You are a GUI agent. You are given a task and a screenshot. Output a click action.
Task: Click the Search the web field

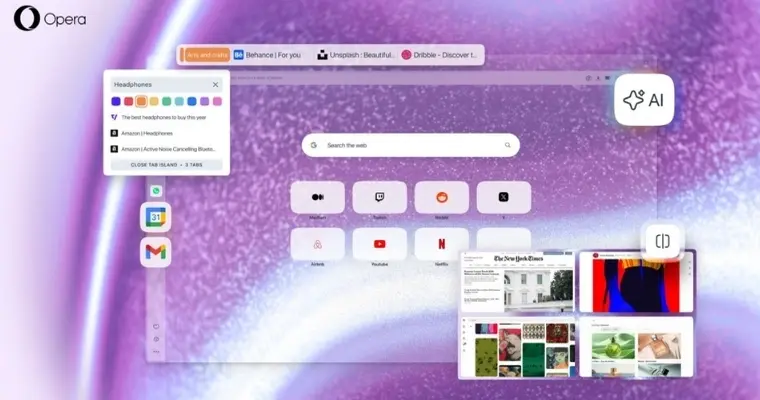pyautogui.click(x=411, y=145)
